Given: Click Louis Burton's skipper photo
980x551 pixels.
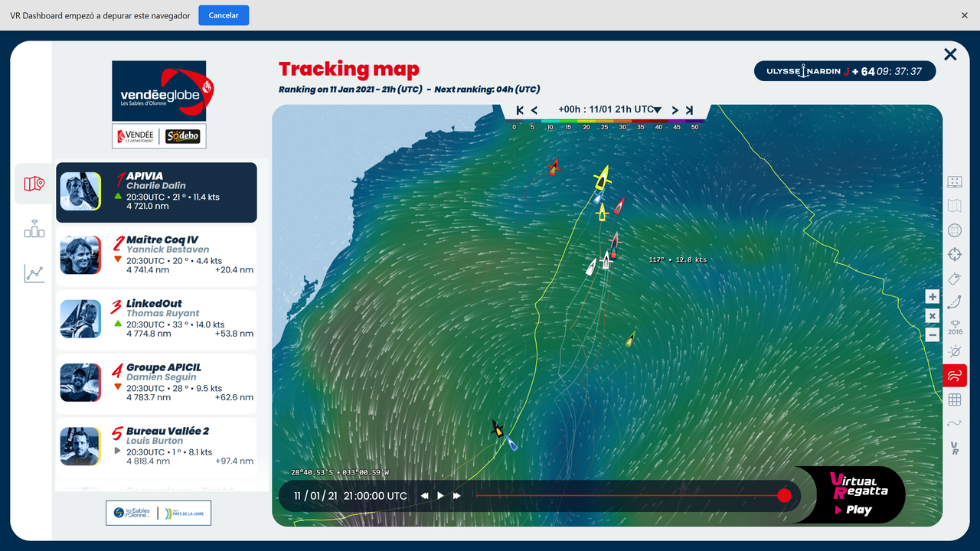Looking at the screenshot, I should click(x=80, y=445).
